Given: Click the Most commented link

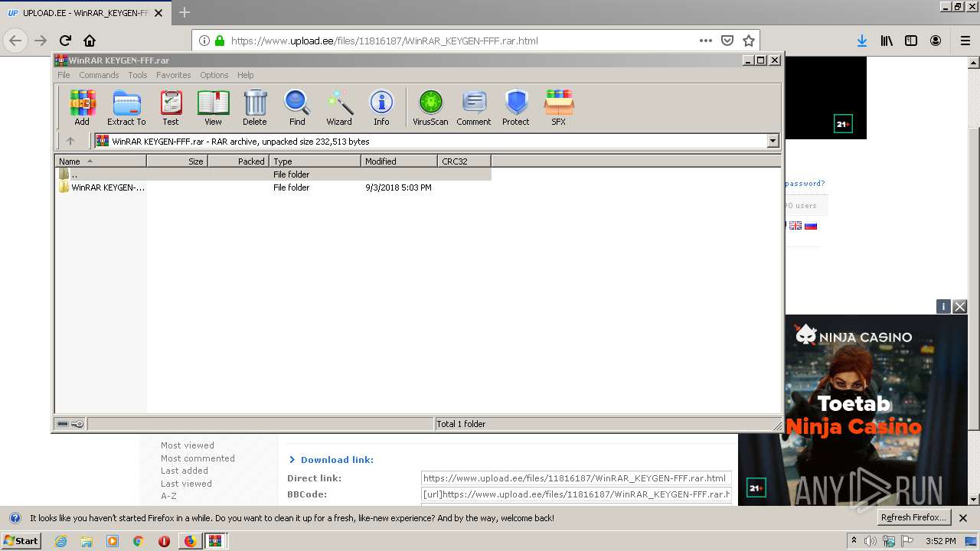Looking at the screenshot, I should pos(198,458).
